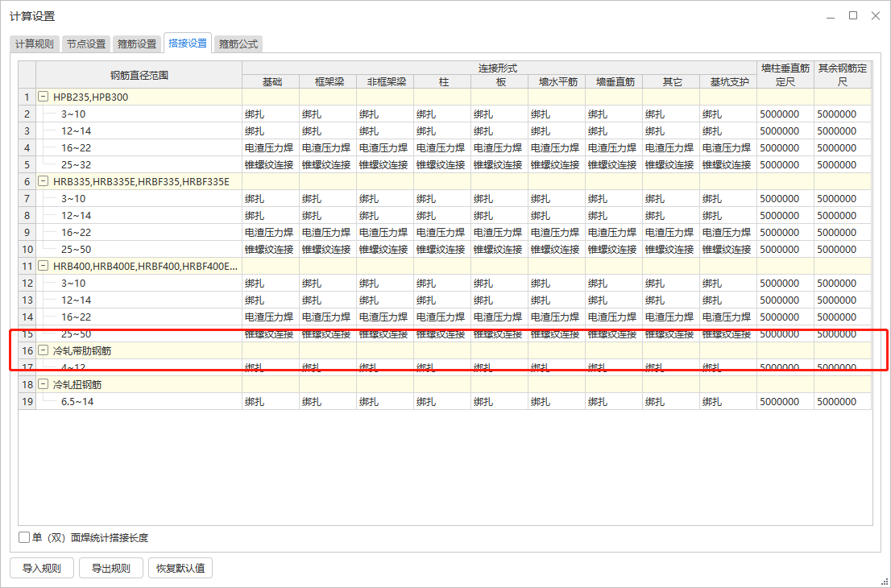Viewport: 891px width, 588px height.
Task: Maximize the 计算设置 window
Action: (853, 16)
